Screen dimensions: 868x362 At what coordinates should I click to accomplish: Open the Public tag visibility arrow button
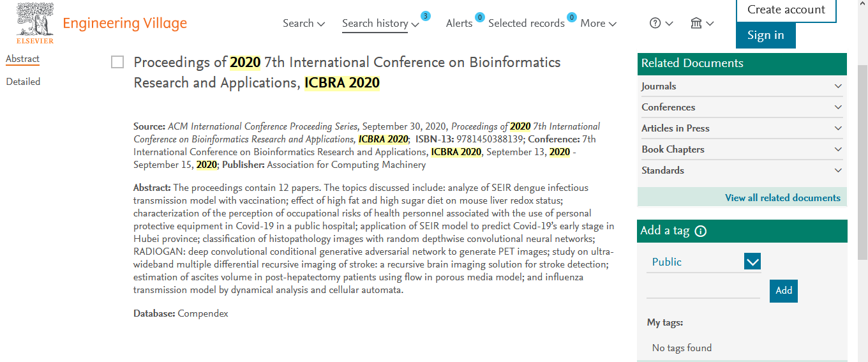click(752, 261)
